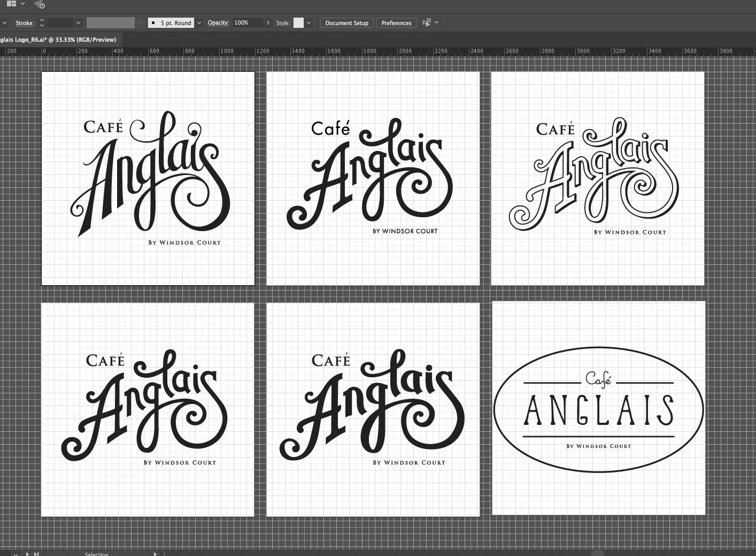This screenshot has width=756, height=556.
Task: Click 'By Windsor Court' text in the oval logo
Action: 598,446
